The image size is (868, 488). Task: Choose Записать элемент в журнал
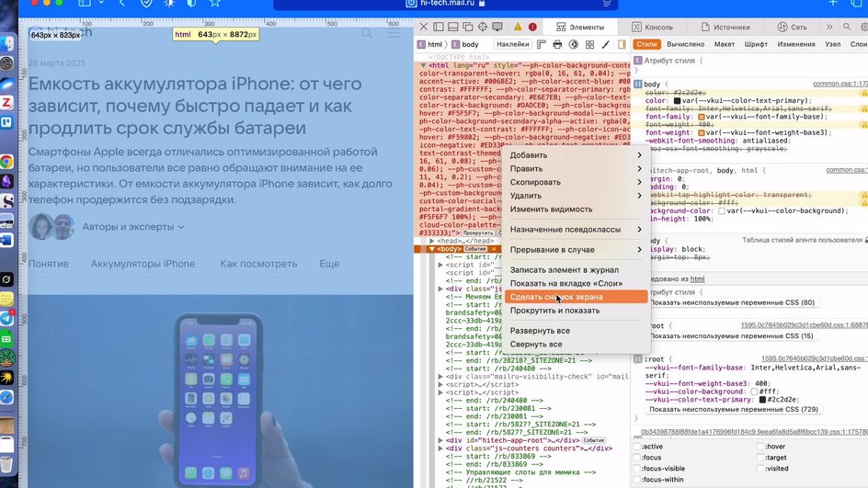576,270
